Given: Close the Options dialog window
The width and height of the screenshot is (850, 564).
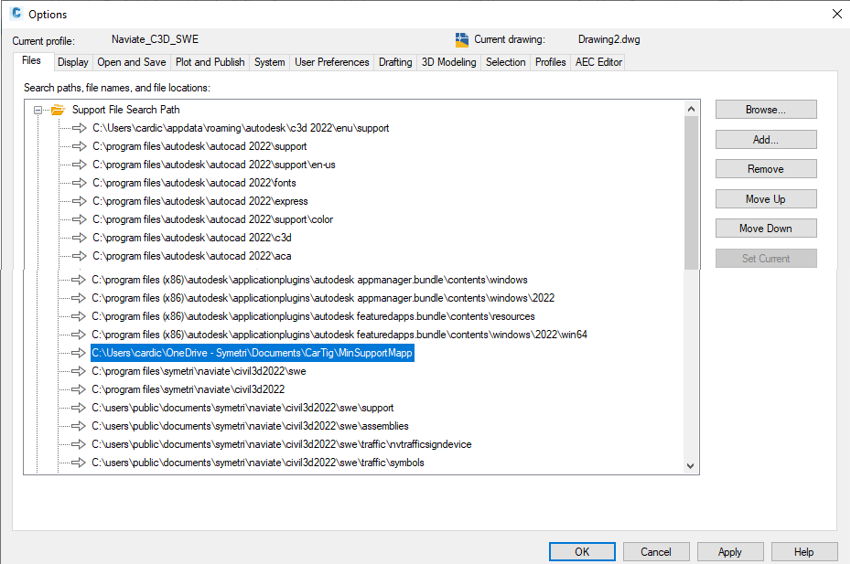Looking at the screenshot, I should (837, 14).
